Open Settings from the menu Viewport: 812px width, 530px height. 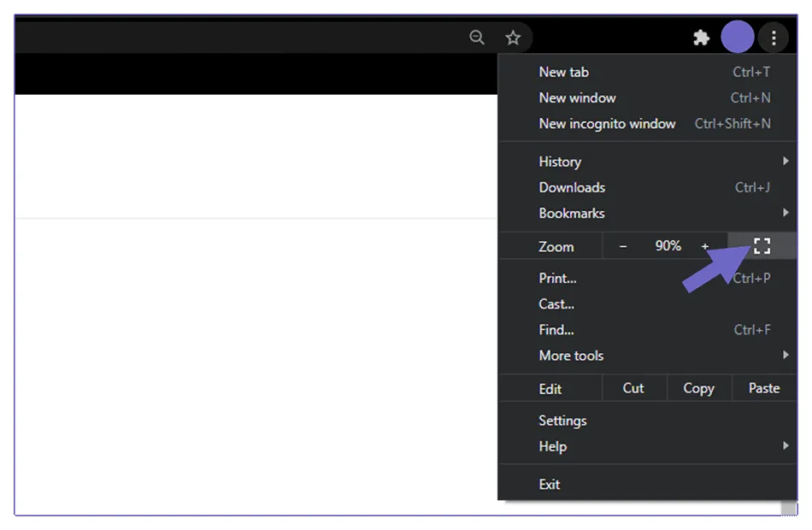pos(647,421)
